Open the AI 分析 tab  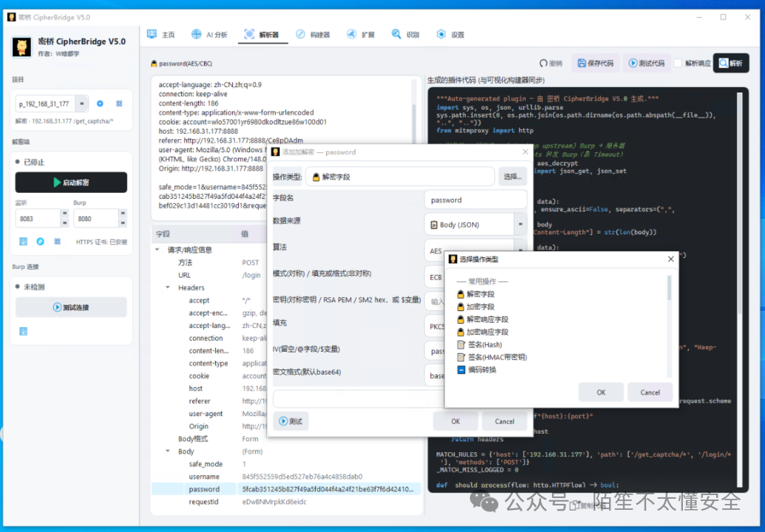[x=209, y=35]
